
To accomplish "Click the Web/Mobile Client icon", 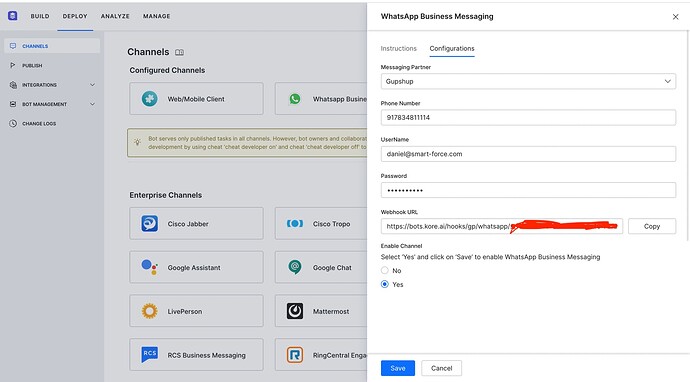I will coord(149,99).
